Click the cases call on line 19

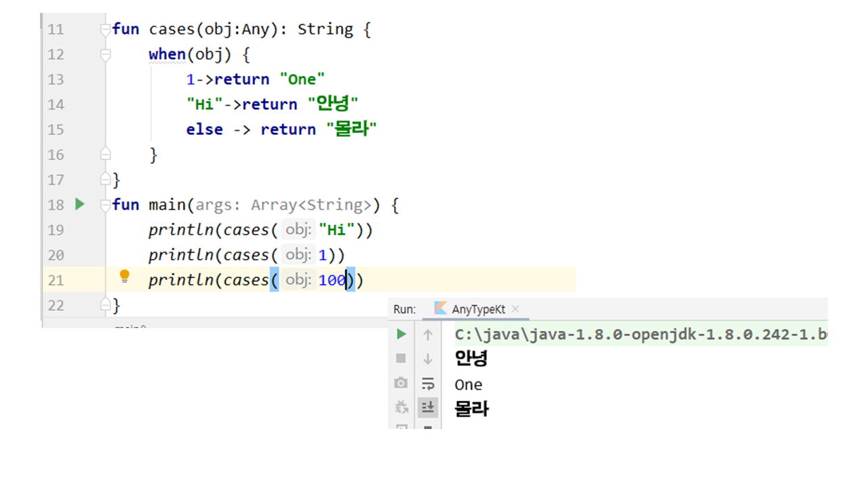coord(246,230)
